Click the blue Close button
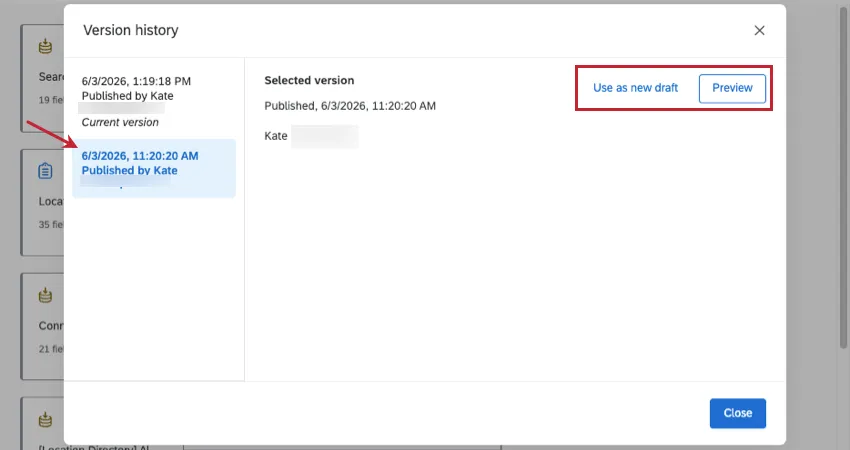 coord(738,413)
